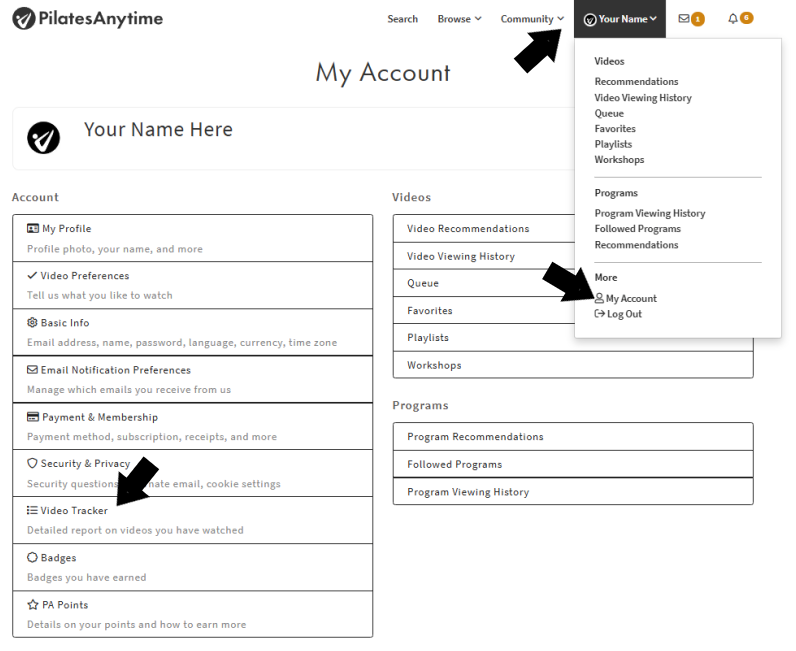Image resolution: width=796 pixels, height=651 pixels.
Task: Click the person icon next to My Account
Action: click(600, 299)
